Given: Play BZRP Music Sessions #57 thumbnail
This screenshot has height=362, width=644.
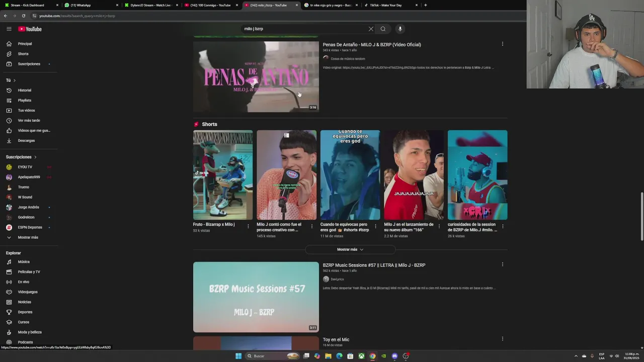Looking at the screenshot, I should 256,297.
